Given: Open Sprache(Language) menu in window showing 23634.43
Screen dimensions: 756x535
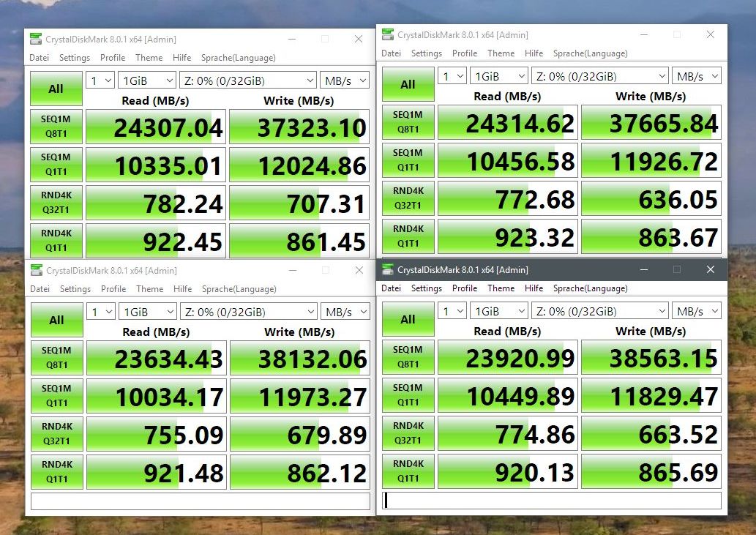Looking at the screenshot, I should coord(239,289).
